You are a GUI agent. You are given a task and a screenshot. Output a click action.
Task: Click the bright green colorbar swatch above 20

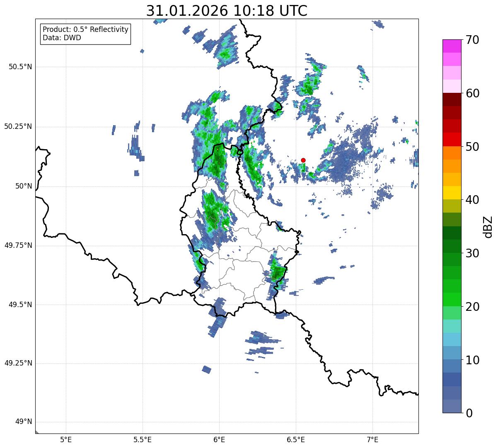(x=452, y=300)
